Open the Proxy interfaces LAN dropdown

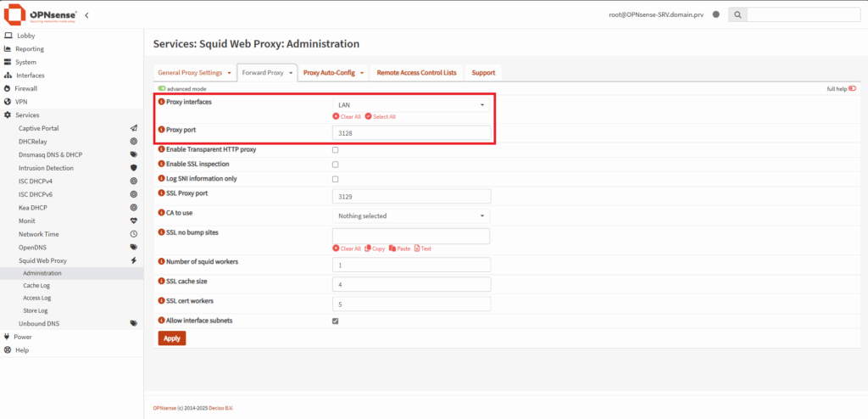(411, 105)
